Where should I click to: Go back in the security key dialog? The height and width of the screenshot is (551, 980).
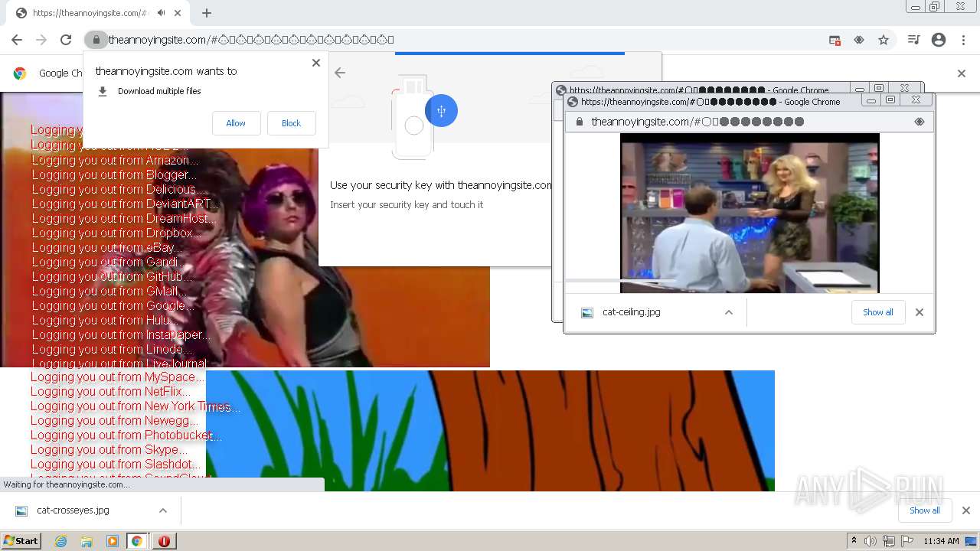[340, 73]
